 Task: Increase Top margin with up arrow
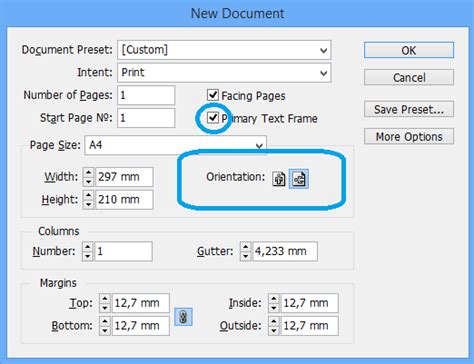click(x=105, y=299)
